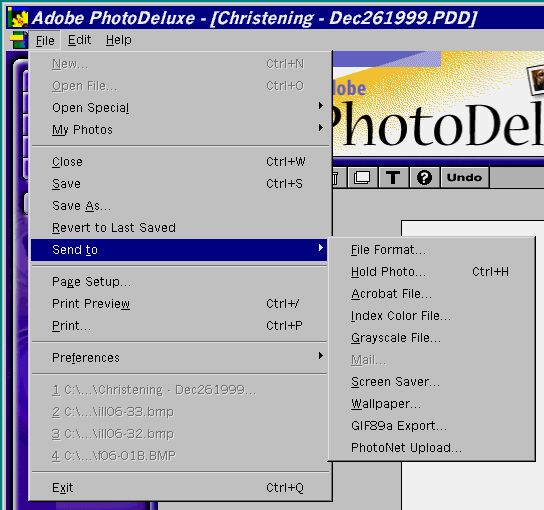Viewport: 544px width, 510px height.
Task: Open Page Setup... dialog
Action: pyautogui.click(x=179, y=281)
